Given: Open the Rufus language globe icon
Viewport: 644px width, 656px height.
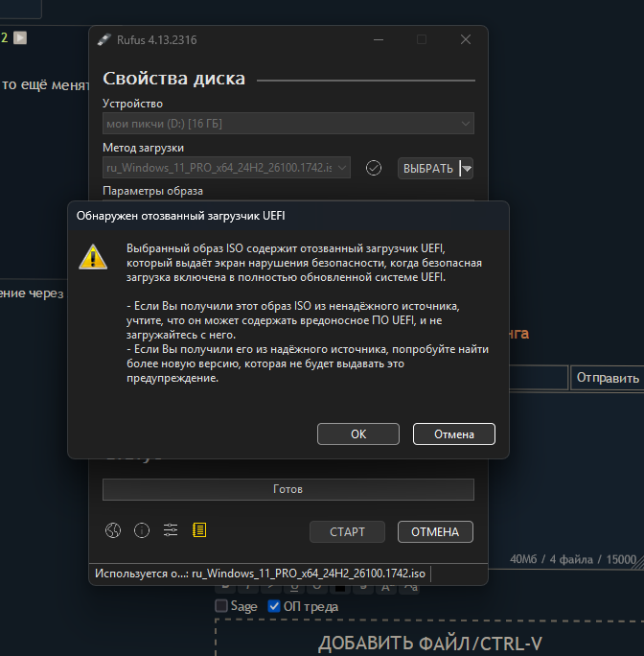Looking at the screenshot, I should pos(113,530).
